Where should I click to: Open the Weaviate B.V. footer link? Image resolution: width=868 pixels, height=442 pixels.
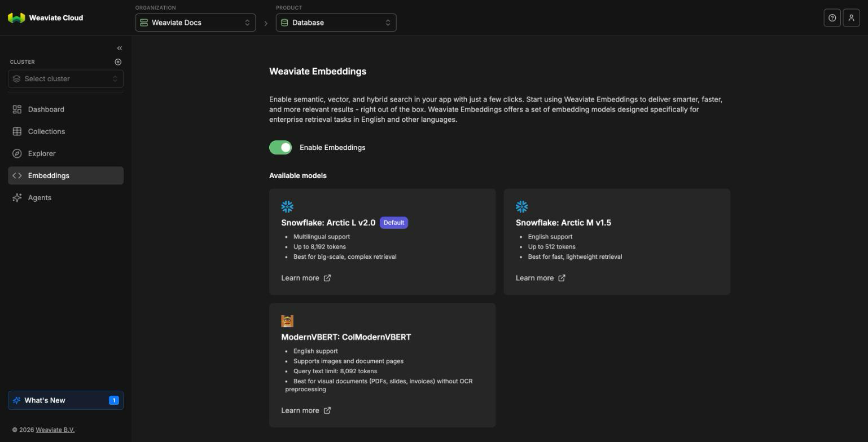click(55, 430)
